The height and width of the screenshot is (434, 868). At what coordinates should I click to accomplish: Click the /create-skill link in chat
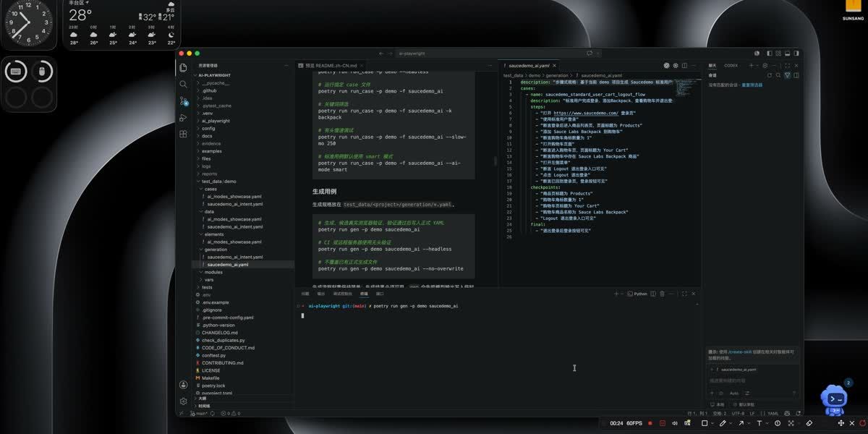pyautogui.click(x=739, y=351)
